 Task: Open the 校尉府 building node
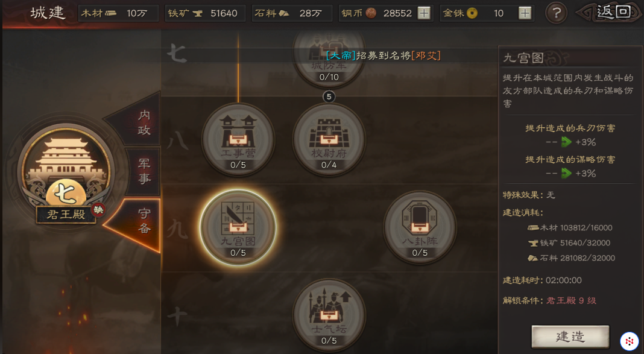pyautogui.click(x=329, y=140)
